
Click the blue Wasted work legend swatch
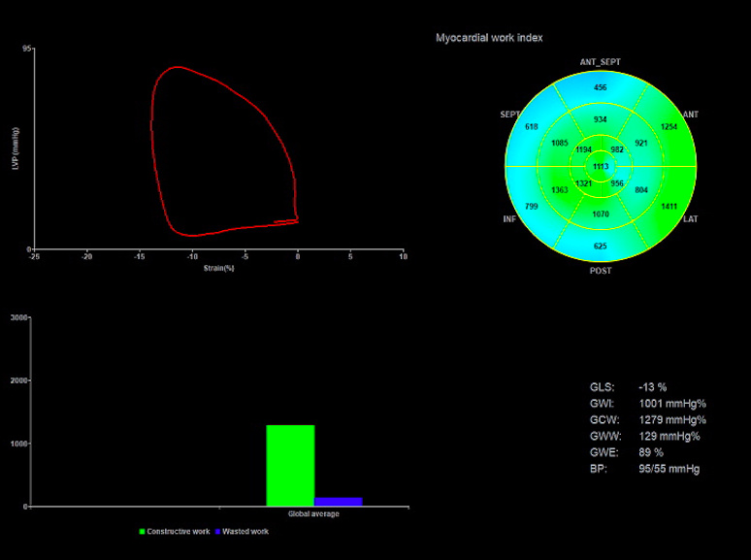pyautogui.click(x=217, y=531)
